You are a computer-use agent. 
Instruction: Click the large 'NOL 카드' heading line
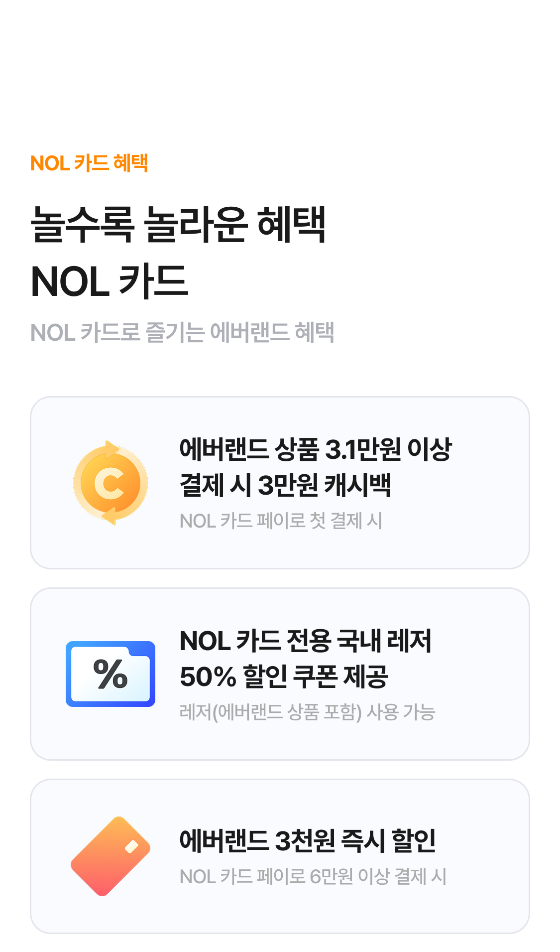tap(110, 281)
